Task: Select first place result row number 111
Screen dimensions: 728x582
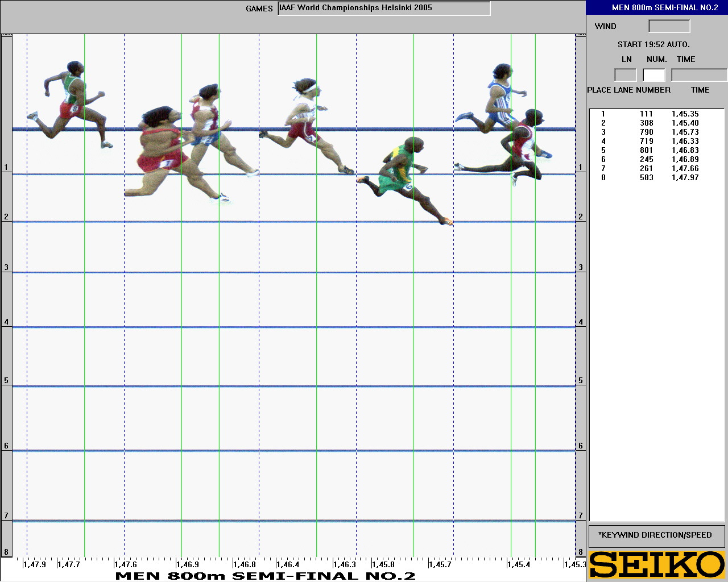Action: (646, 114)
